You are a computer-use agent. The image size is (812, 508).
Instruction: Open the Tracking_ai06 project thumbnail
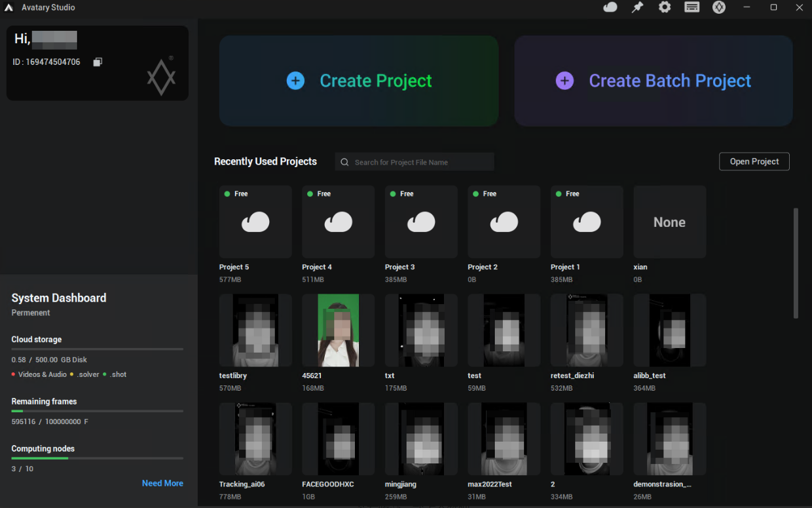tap(255, 439)
